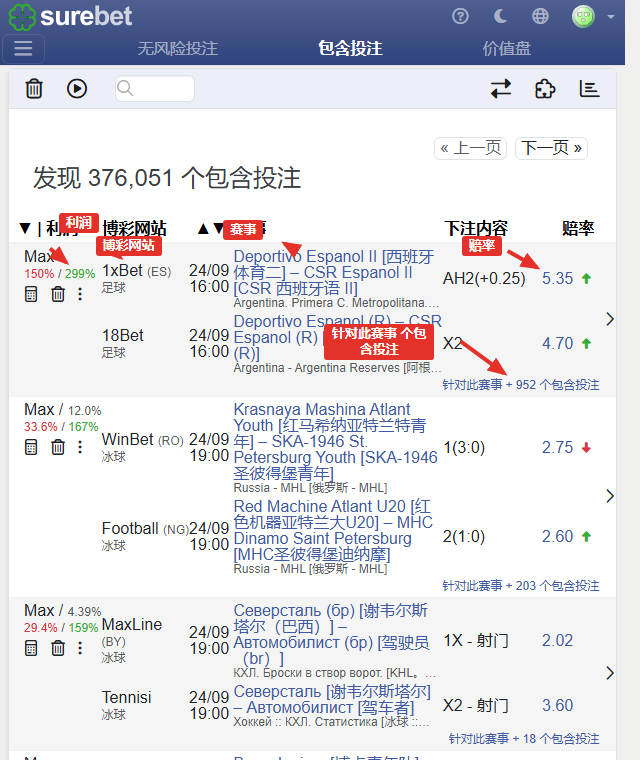Click the sort list icon in toolbar
This screenshot has width=640, height=760.
pyautogui.click(x=589, y=89)
